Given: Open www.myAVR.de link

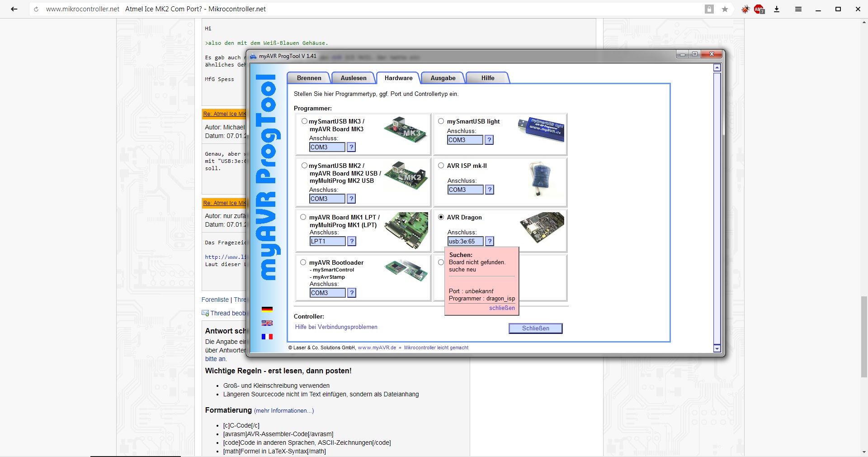Looking at the screenshot, I should (x=377, y=348).
